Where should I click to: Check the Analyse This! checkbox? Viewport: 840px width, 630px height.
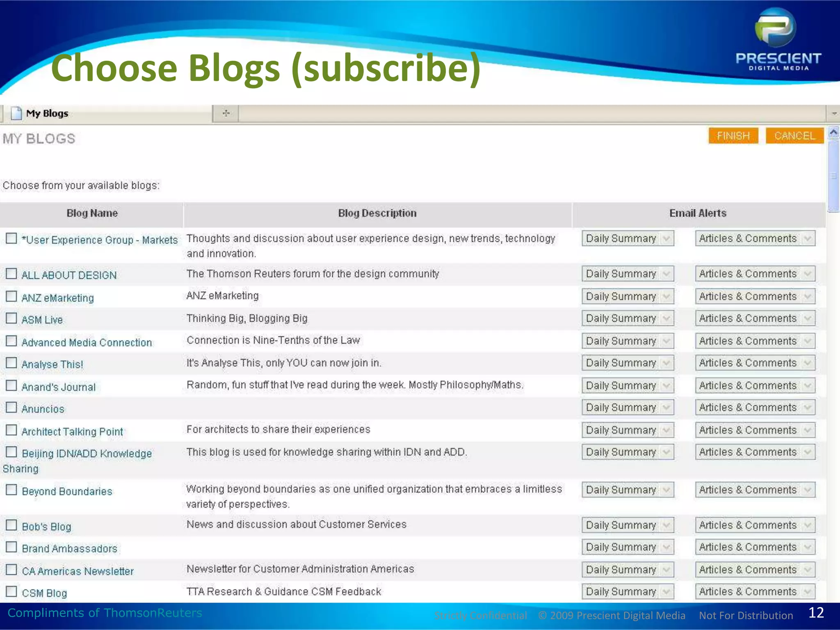11,363
